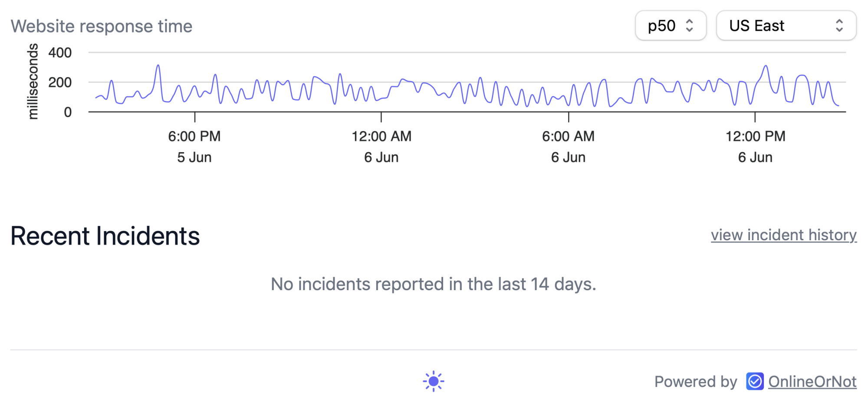Click the Recent Incidents heading

(x=105, y=236)
